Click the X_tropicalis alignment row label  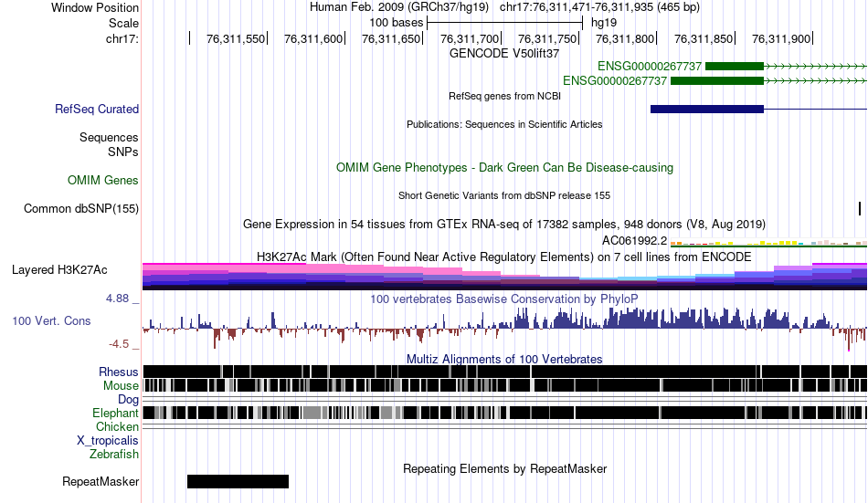click(108, 441)
